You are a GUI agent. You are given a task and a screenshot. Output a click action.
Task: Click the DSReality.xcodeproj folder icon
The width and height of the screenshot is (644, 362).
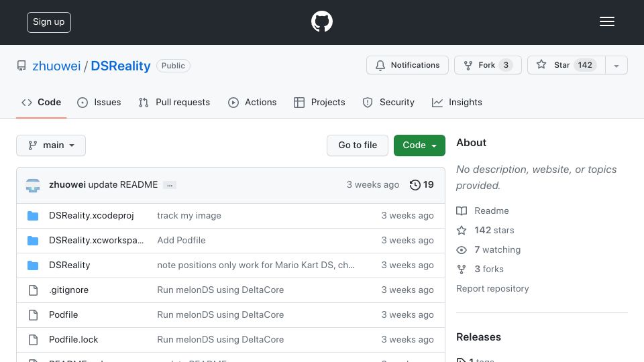coord(33,216)
